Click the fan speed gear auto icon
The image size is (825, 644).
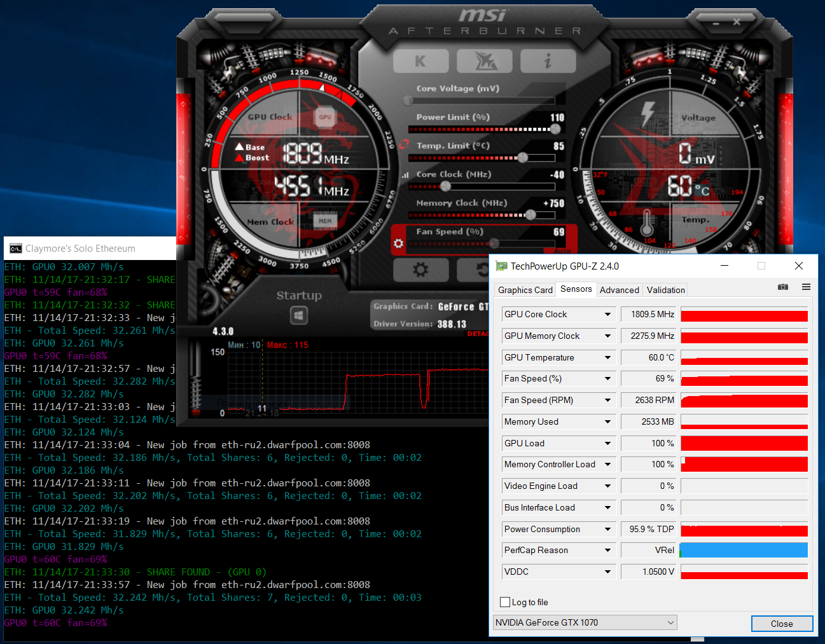(399, 243)
